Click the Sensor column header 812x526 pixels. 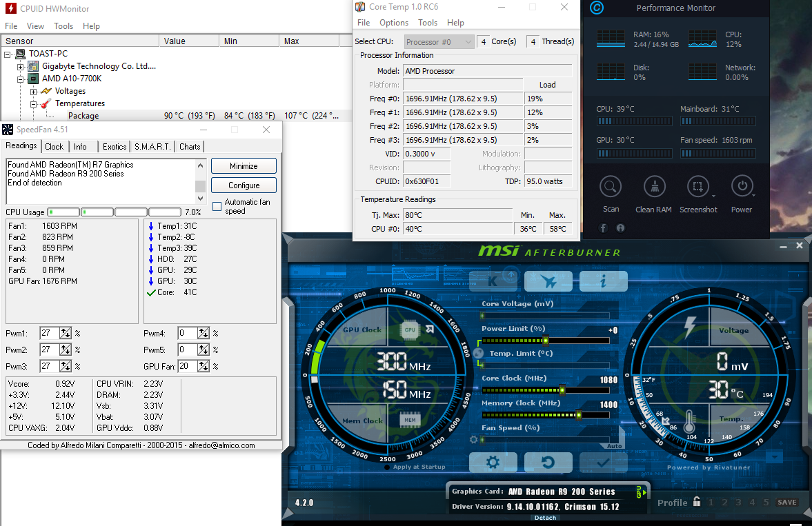coord(80,41)
